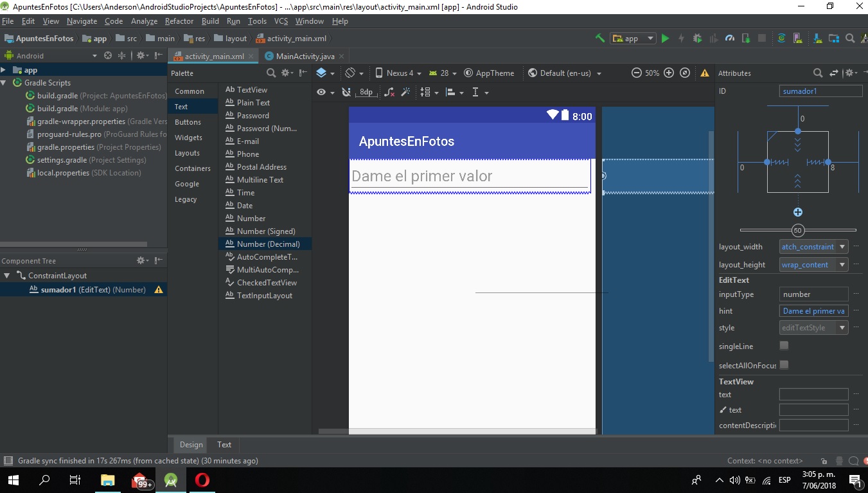This screenshot has height=493, width=868.
Task: Toggle the selectAllOnFocus checkbox
Action: [x=784, y=365]
